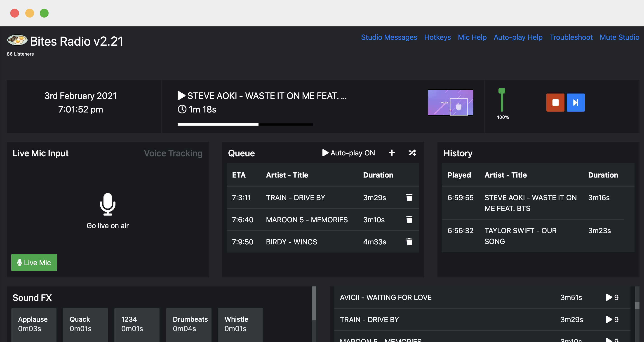Viewport: 644px width, 342px height.
Task: Toggle Mute Studio
Action: 619,37
